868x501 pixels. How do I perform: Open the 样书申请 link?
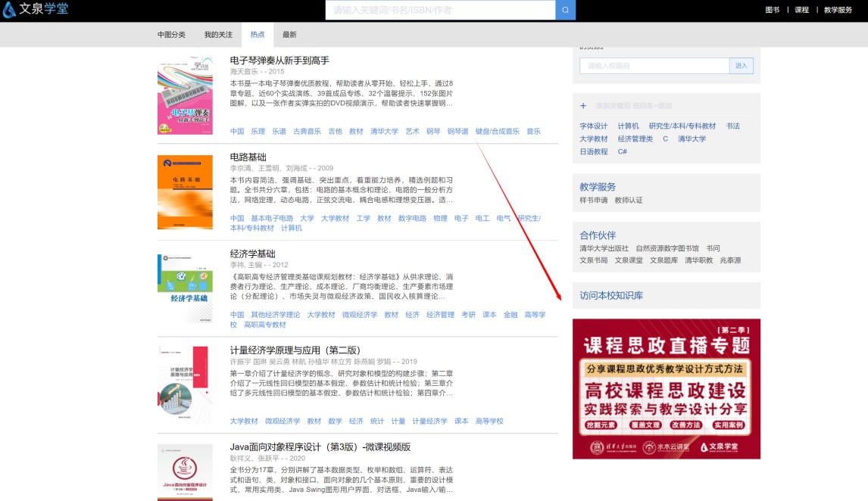(x=594, y=200)
